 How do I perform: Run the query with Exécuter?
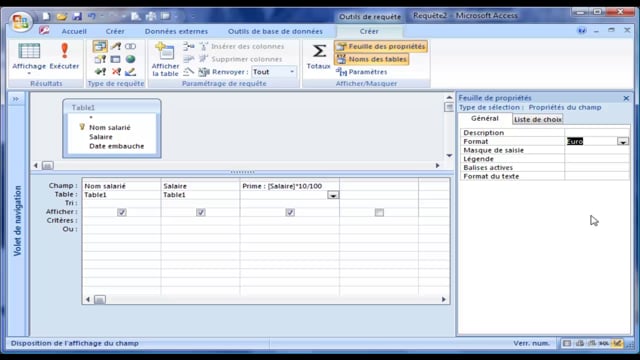pos(64,56)
